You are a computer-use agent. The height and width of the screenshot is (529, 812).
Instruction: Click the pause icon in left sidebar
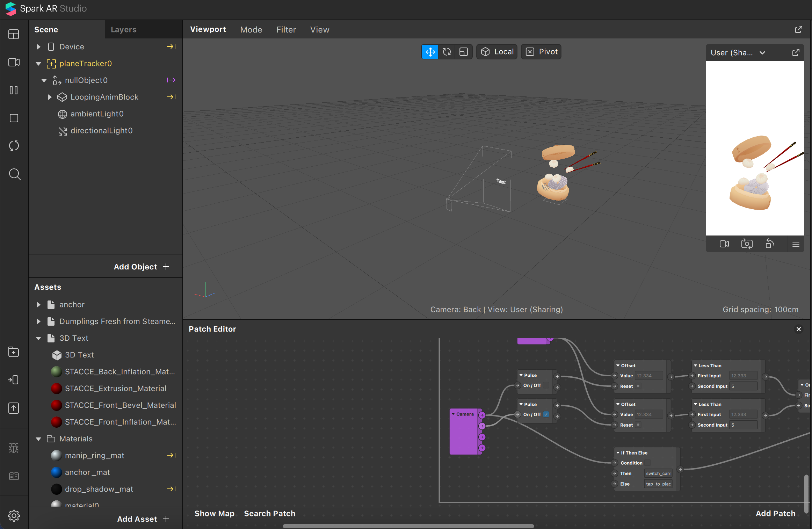coord(14,90)
